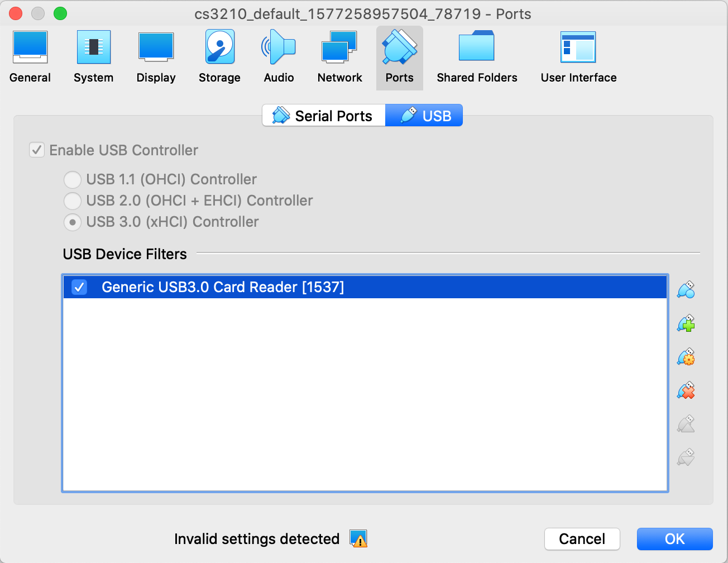728x563 pixels.
Task: Confirm settings with OK
Action: click(674, 539)
